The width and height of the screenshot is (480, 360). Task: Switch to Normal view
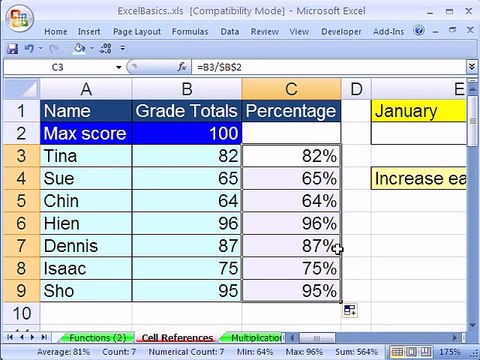pos(397,352)
